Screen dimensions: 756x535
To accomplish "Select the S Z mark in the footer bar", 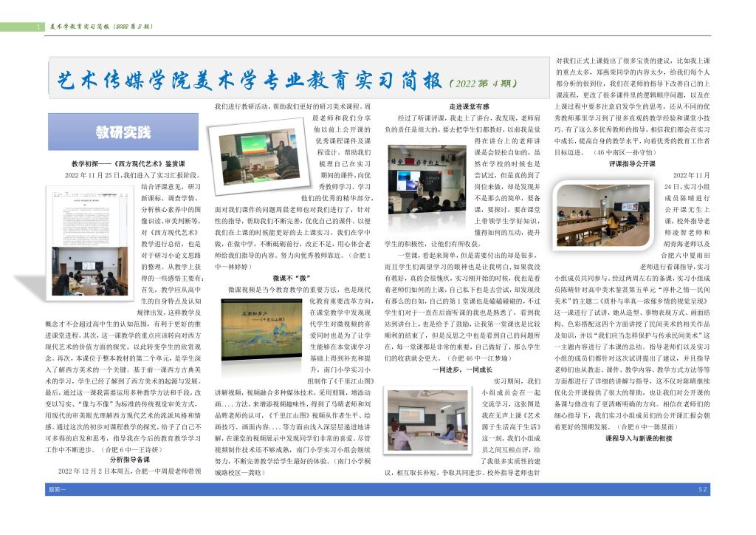I will click(x=703, y=490).
